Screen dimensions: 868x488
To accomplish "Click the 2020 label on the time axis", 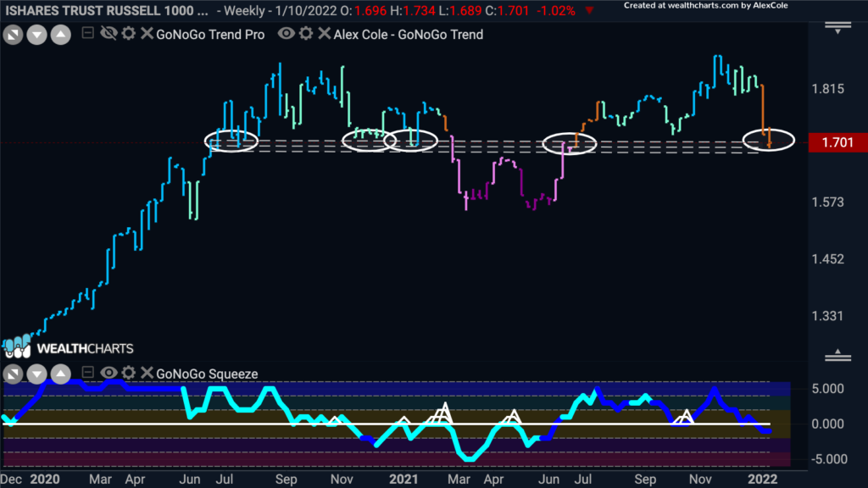I will coord(45,480).
